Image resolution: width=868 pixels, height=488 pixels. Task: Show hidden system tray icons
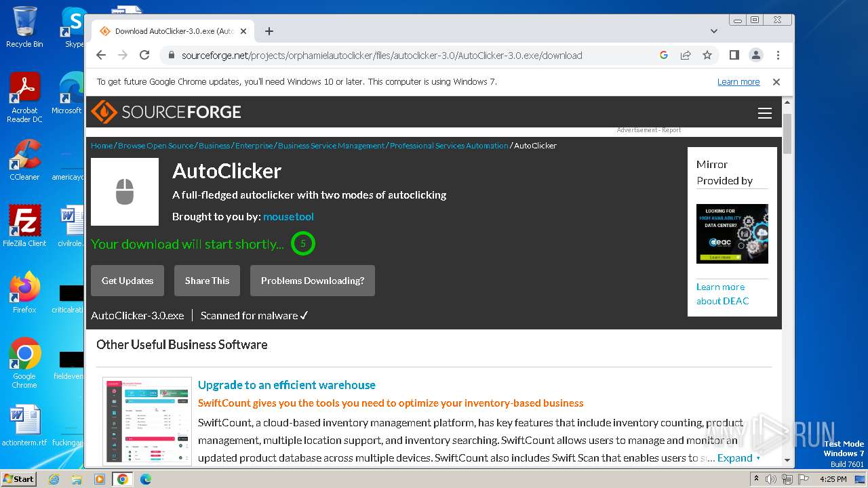pos(755,479)
